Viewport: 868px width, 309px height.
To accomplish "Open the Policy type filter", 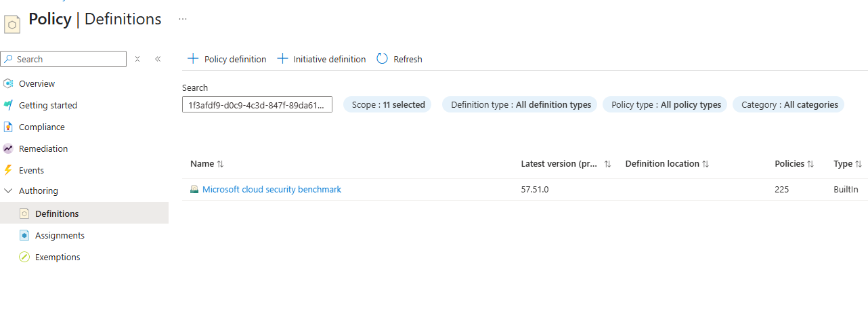I will pos(666,105).
